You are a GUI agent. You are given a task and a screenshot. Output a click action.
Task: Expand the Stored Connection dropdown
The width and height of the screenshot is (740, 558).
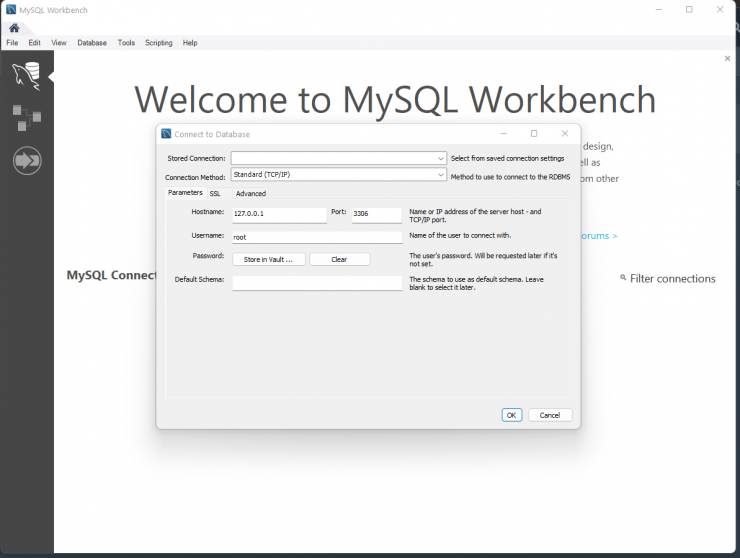pyautogui.click(x=440, y=159)
